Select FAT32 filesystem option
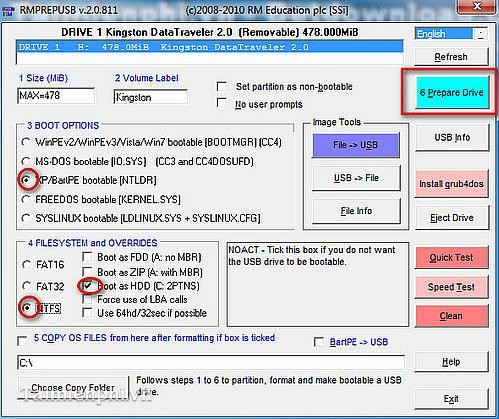This screenshot has height=419, width=499. [x=26, y=286]
